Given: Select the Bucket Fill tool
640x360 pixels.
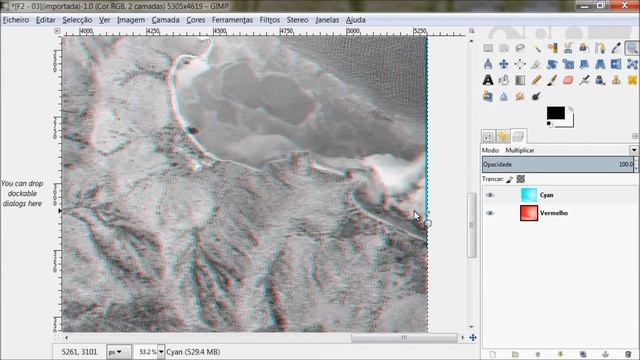Looking at the screenshot, I should 504,80.
